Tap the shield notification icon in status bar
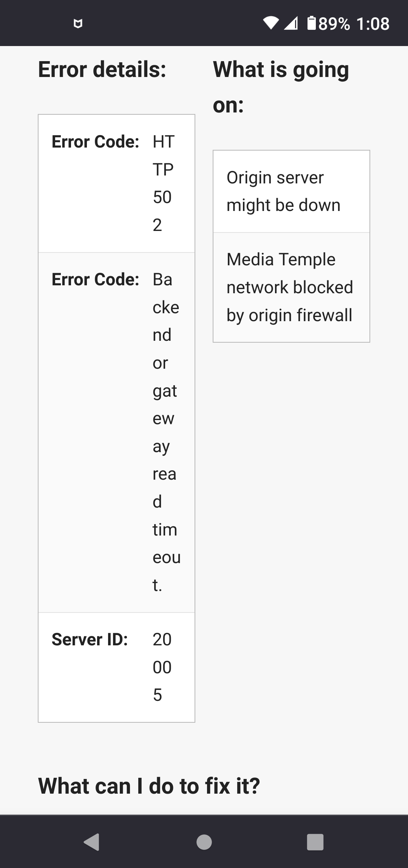Screen dimensions: 408x868 [78, 24]
